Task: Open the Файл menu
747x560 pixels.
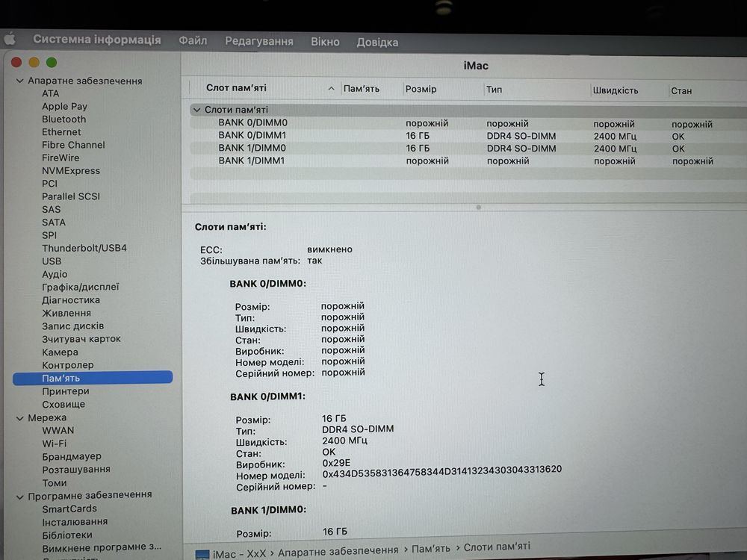Action: click(x=193, y=41)
